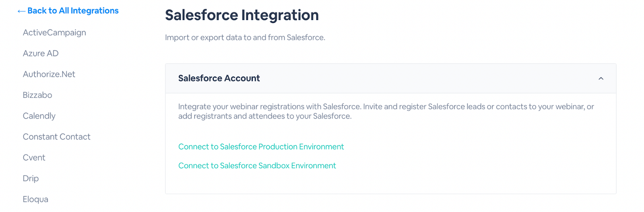Open the ActiveCampaign integration
Viewport: 644px width, 212px height.
[54, 33]
